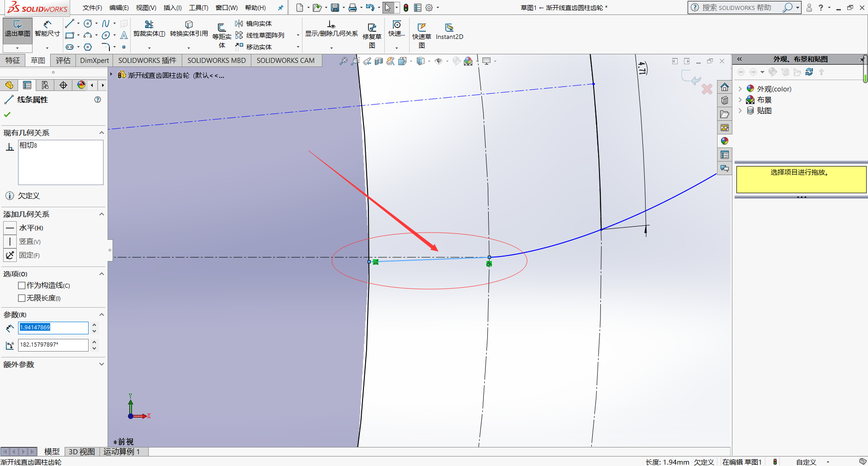Click Display/Delete Relations (显示/删除几何关系)
868x466 pixels.
tap(331, 29)
